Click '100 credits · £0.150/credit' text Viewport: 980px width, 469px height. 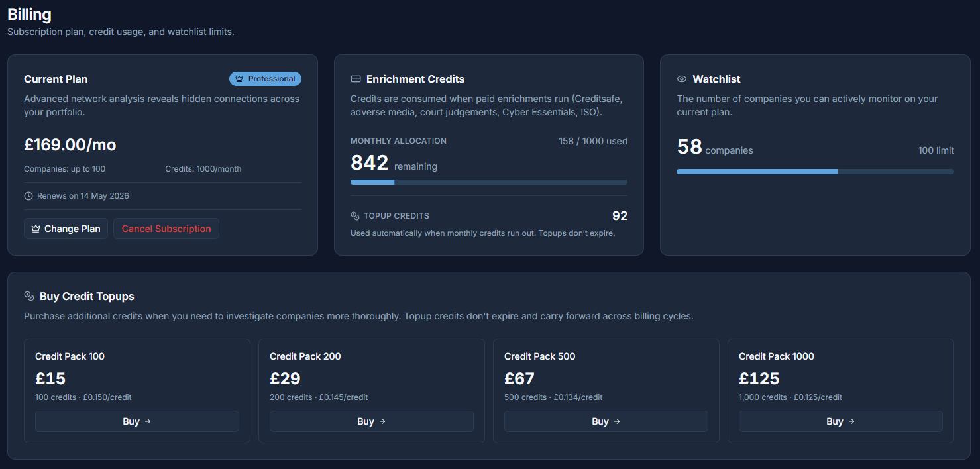click(83, 397)
